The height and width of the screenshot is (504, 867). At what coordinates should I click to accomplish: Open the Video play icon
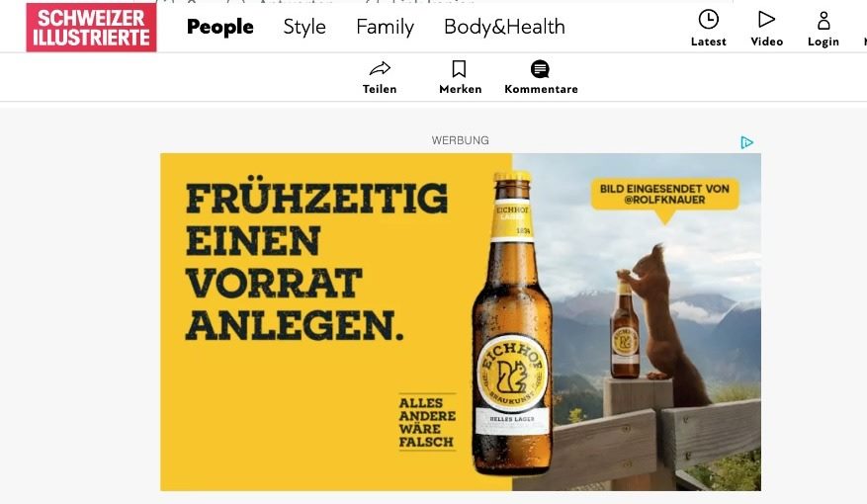point(766,20)
